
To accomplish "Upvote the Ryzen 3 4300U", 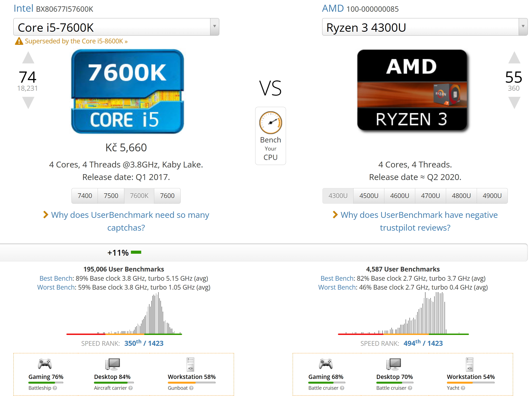I will point(514,58).
